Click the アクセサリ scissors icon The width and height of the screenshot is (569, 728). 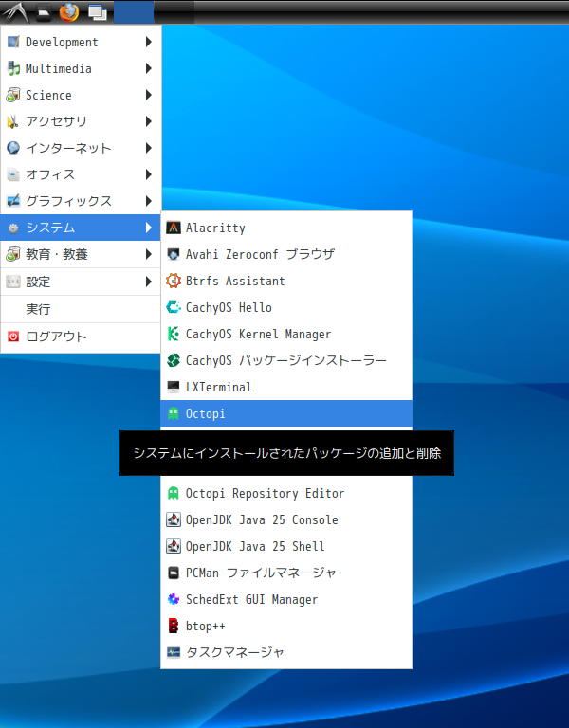coord(13,121)
